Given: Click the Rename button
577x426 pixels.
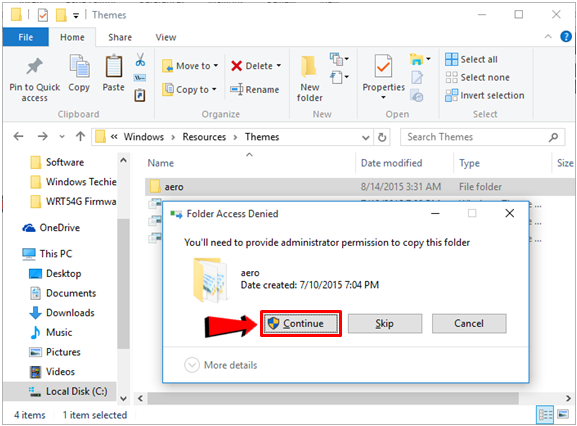Looking at the screenshot, I should tap(255, 89).
